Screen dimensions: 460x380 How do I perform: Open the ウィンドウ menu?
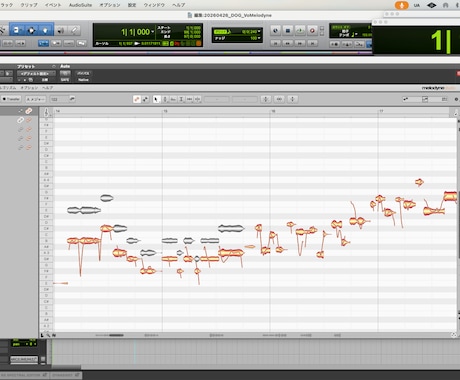coord(154,5)
